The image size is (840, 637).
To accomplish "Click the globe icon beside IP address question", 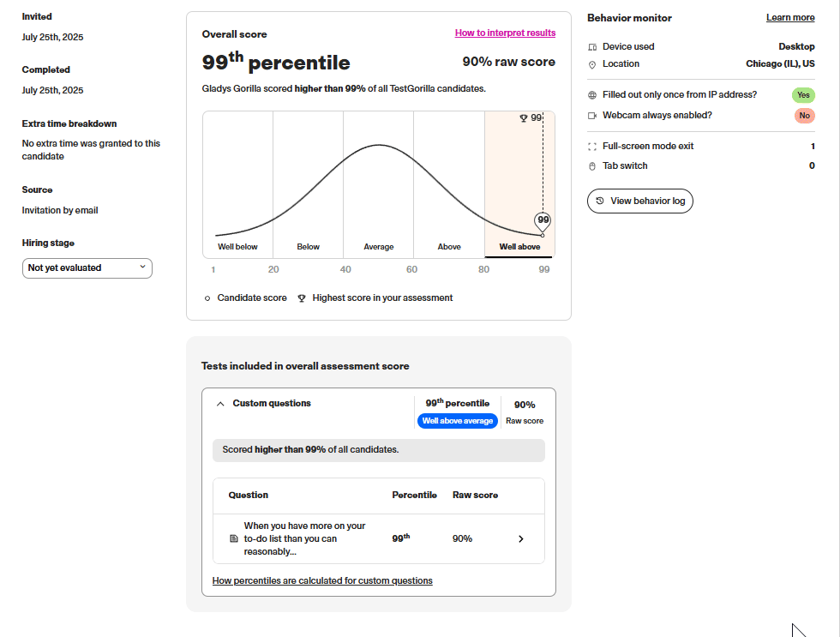I will coord(591,95).
